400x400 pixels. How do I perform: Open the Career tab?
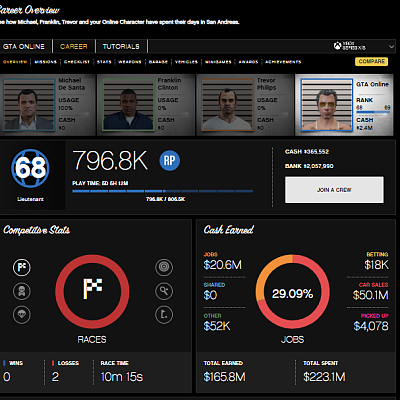pyautogui.click(x=74, y=46)
